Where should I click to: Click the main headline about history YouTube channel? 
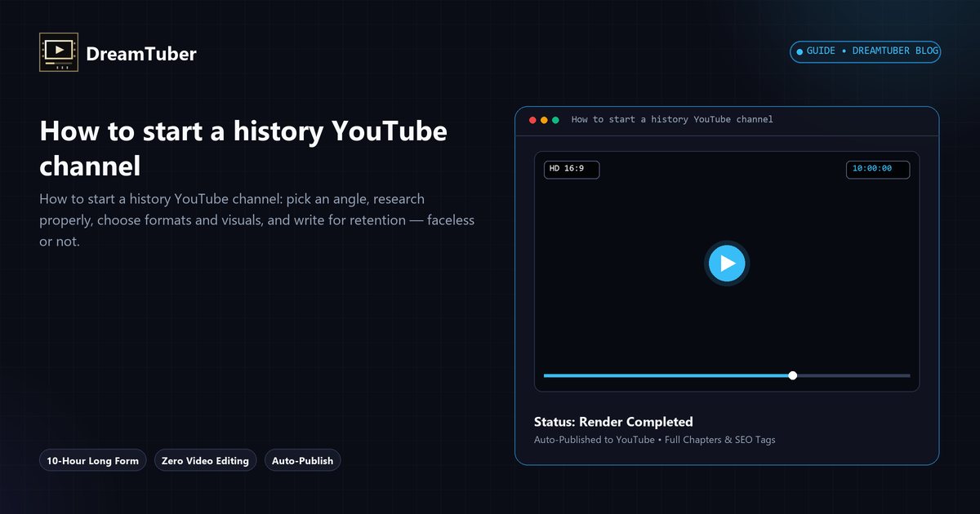click(x=243, y=148)
